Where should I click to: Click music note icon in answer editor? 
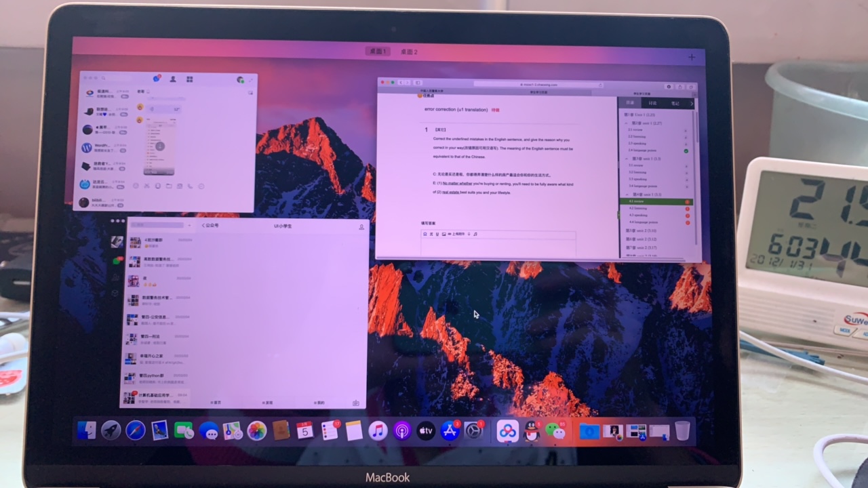point(475,234)
